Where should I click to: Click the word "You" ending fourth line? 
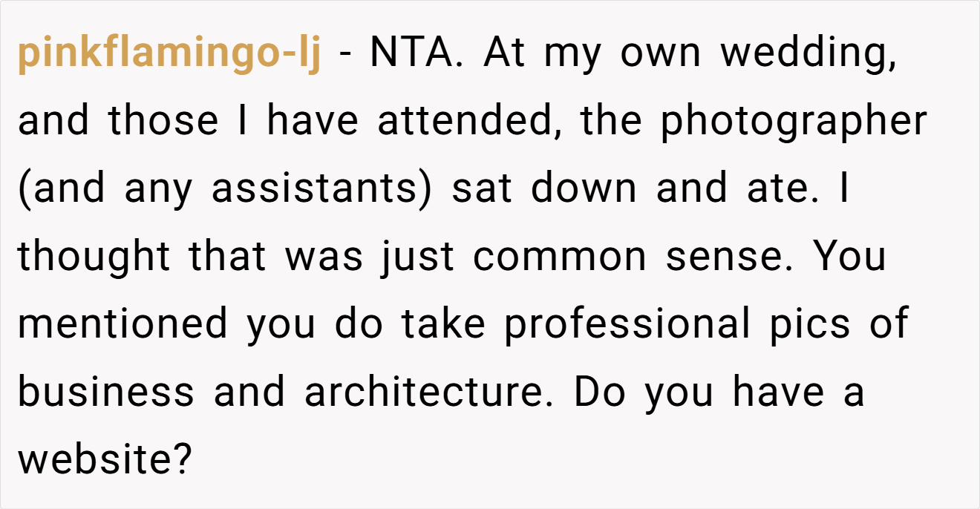coord(850,257)
